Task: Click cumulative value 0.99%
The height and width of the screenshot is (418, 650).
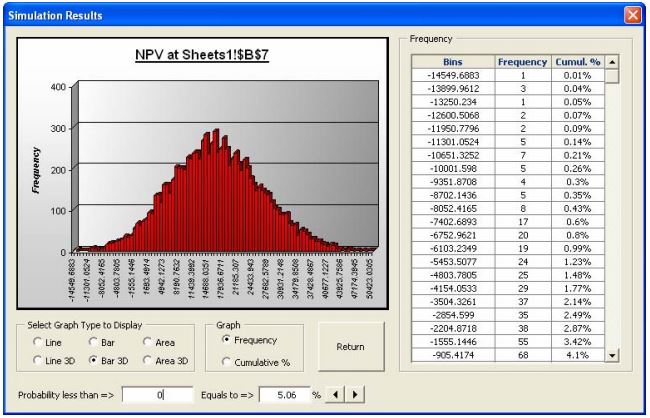Action: coord(578,248)
